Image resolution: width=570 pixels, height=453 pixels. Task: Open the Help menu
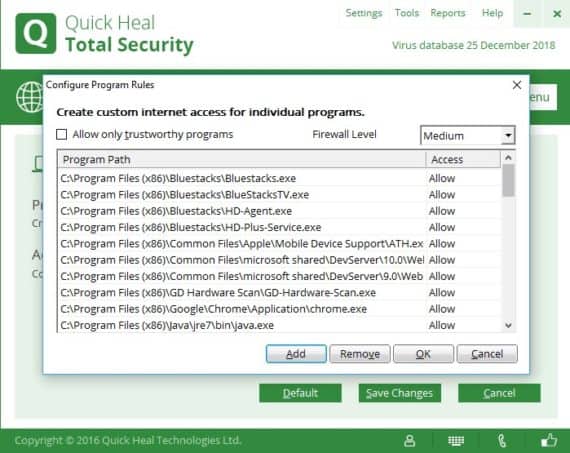coord(492,13)
